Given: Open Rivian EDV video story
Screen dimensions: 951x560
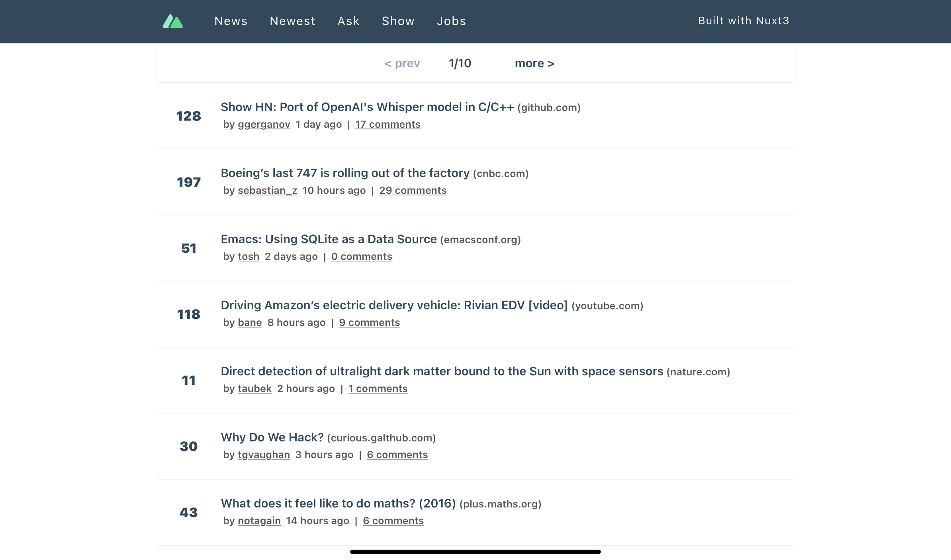Looking at the screenshot, I should [394, 305].
